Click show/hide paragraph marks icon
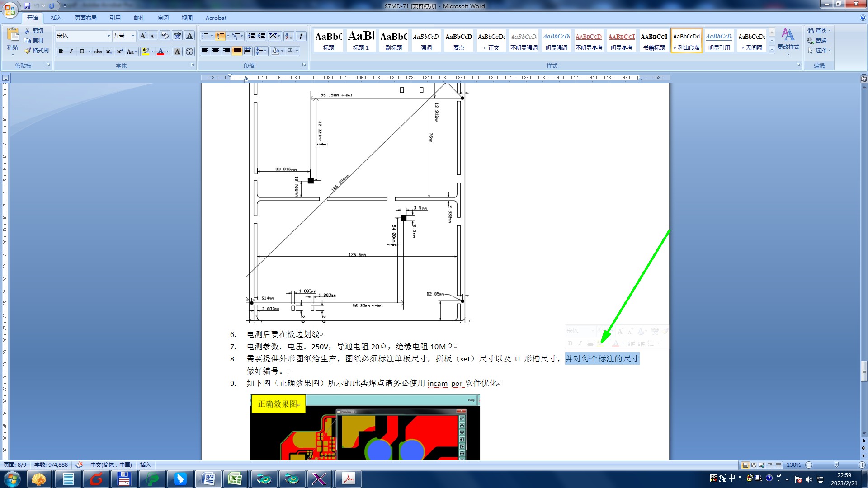This screenshot has height=488, width=868. [x=301, y=36]
